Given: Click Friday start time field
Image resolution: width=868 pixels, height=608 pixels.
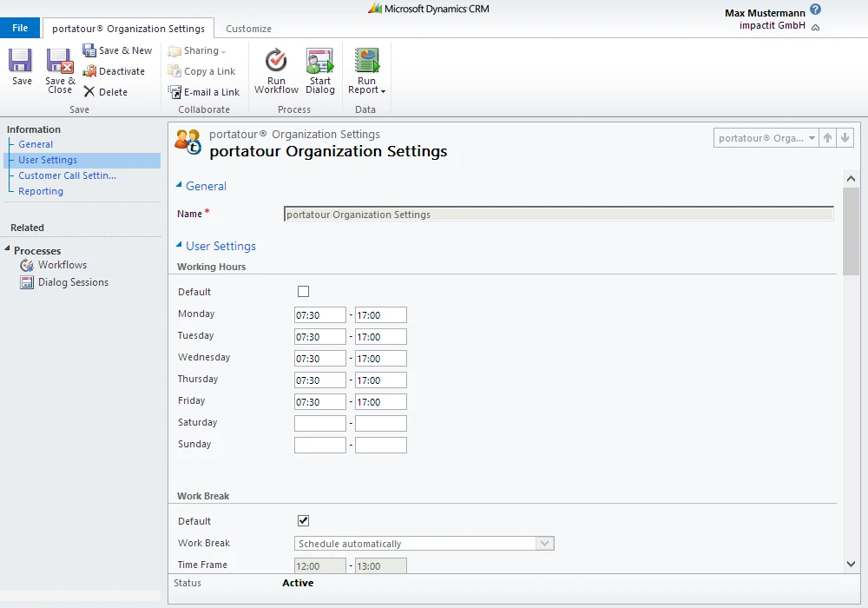Looking at the screenshot, I should 320,402.
